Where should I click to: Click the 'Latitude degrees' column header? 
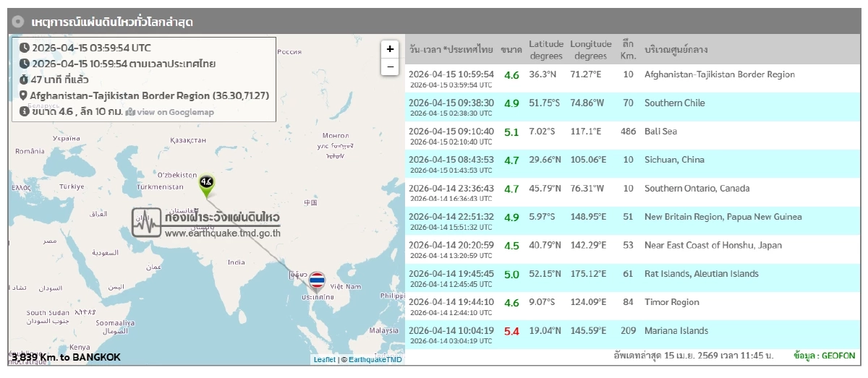[x=545, y=50]
